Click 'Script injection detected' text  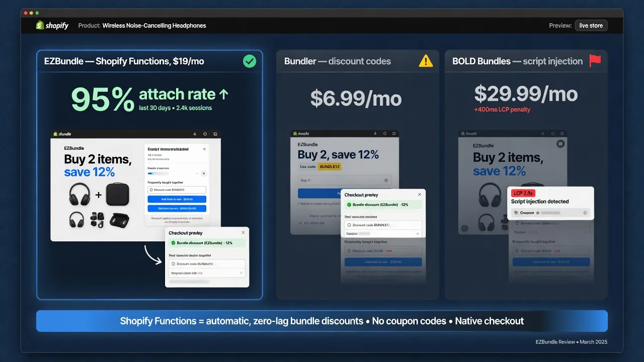540,202
